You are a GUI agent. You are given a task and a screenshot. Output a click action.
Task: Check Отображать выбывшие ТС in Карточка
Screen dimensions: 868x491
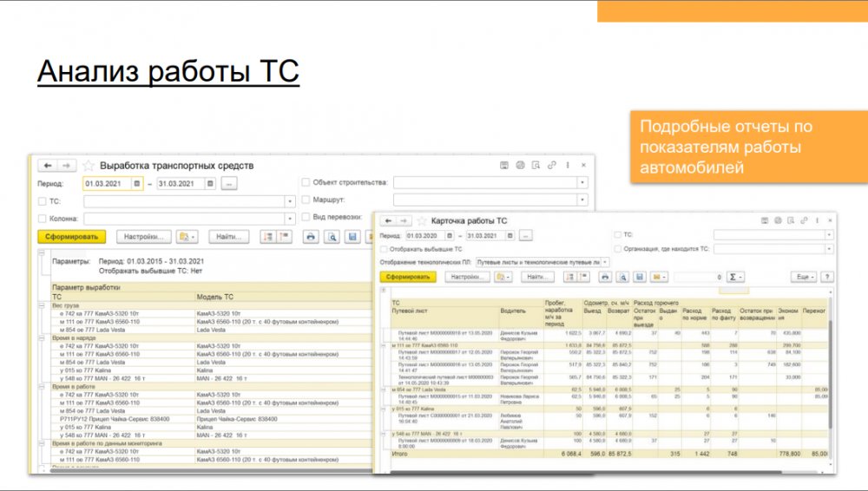coord(384,248)
